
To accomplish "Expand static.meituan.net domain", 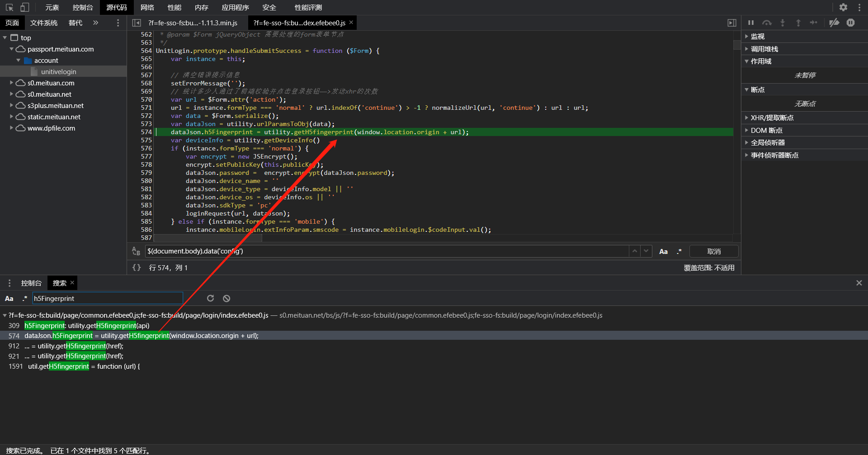I will 11,117.
